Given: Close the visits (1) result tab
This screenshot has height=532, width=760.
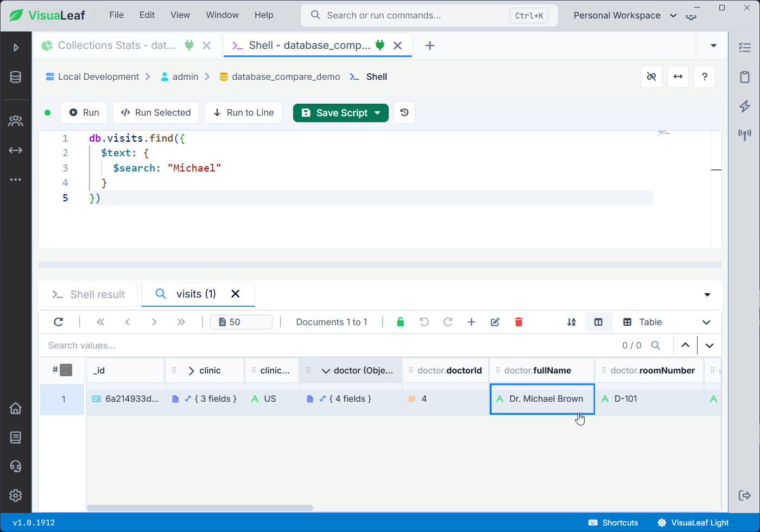Looking at the screenshot, I should pyautogui.click(x=236, y=294).
